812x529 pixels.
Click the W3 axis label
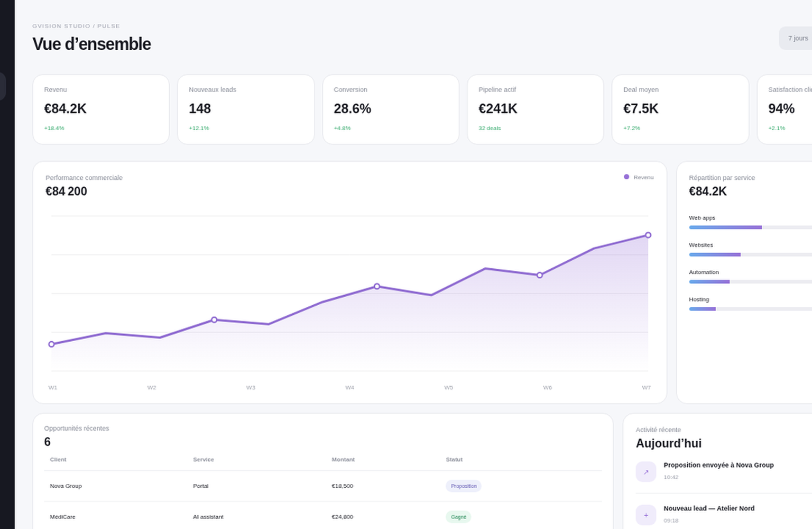[x=251, y=388]
